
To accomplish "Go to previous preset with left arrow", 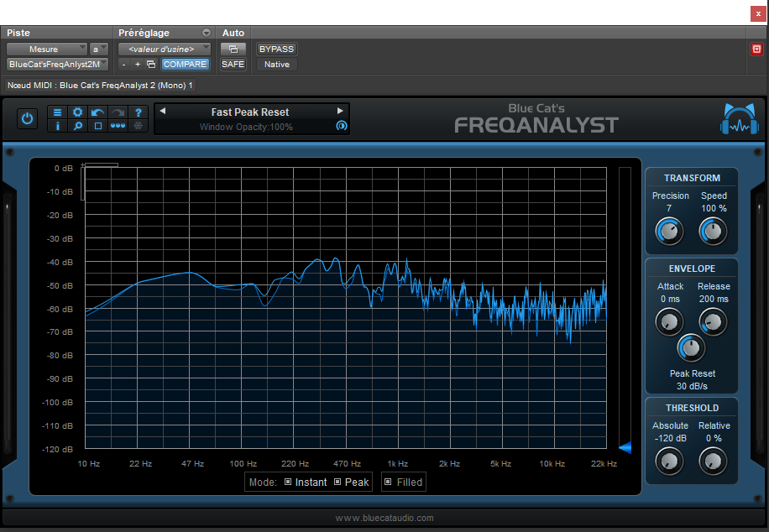I will coord(163,111).
